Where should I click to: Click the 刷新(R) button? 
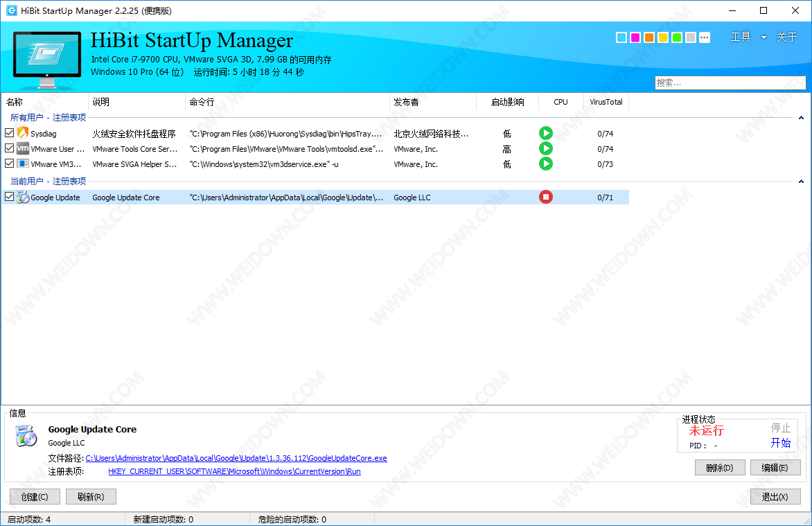click(x=91, y=496)
